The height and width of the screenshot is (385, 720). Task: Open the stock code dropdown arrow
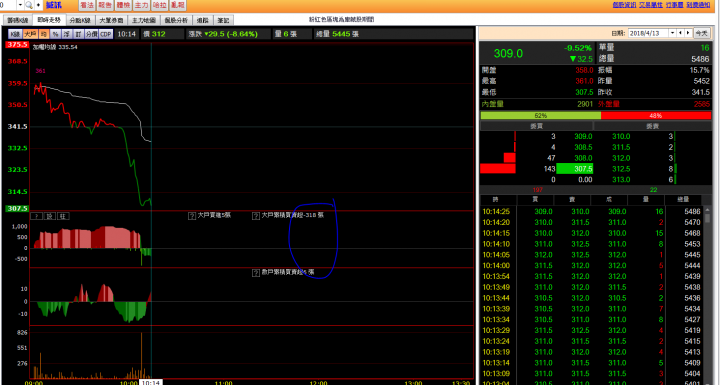pyautogui.click(x=20, y=5)
